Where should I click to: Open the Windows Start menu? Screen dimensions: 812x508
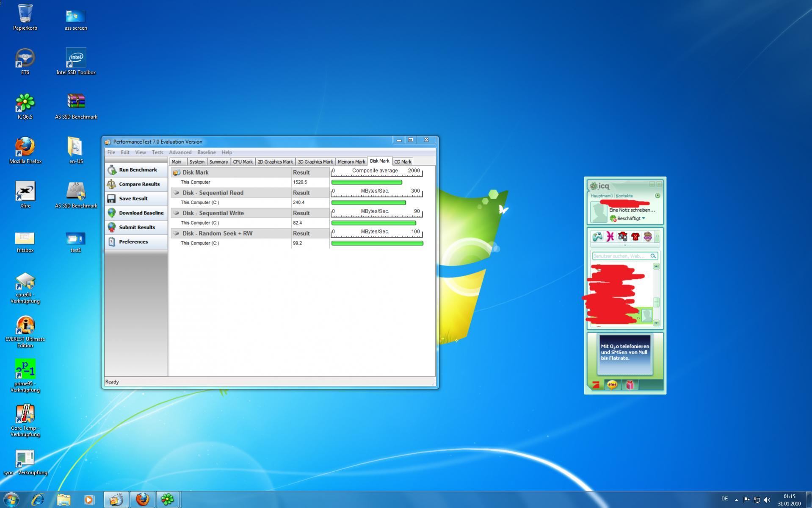[11, 500]
